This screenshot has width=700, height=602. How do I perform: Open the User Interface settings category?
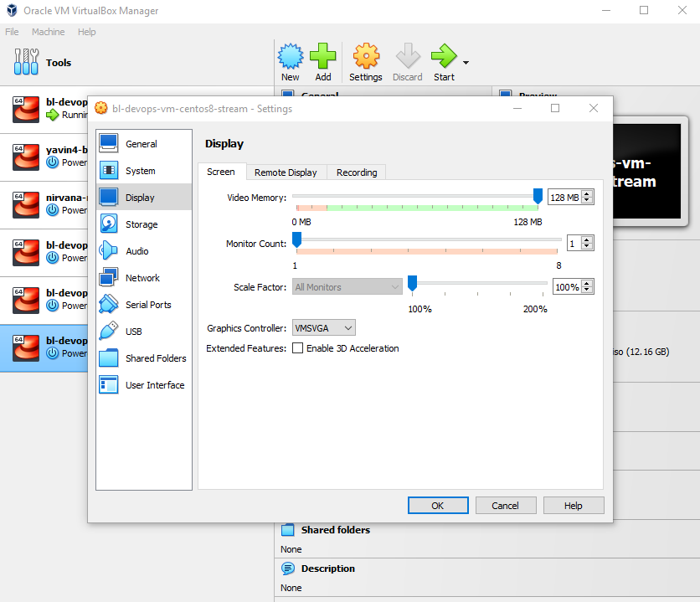pyautogui.click(x=144, y=384)
